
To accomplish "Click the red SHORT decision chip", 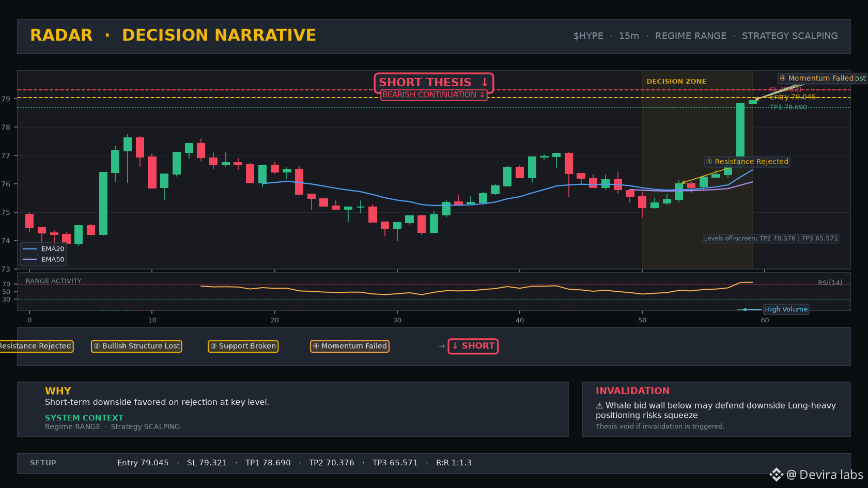I will tap(473, 346).
